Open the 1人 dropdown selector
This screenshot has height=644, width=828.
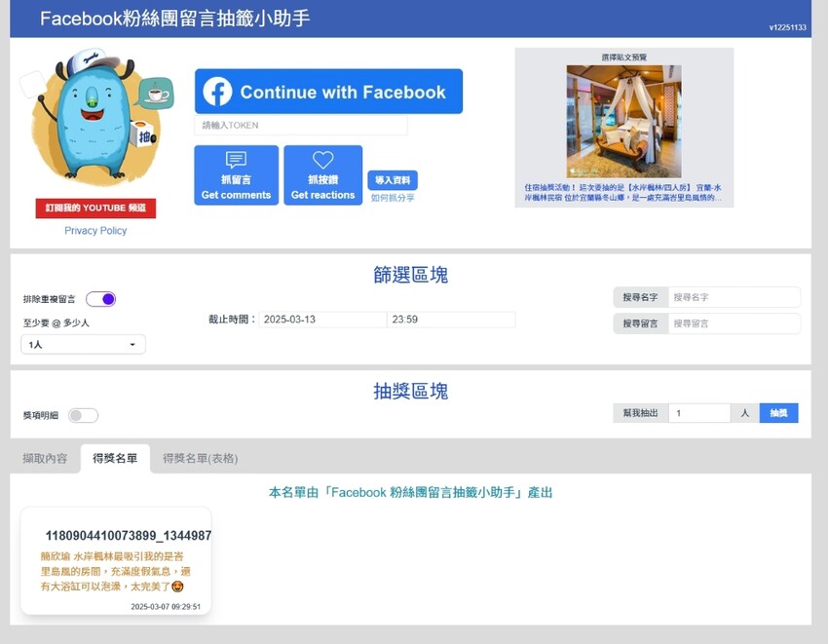[83, 343]
